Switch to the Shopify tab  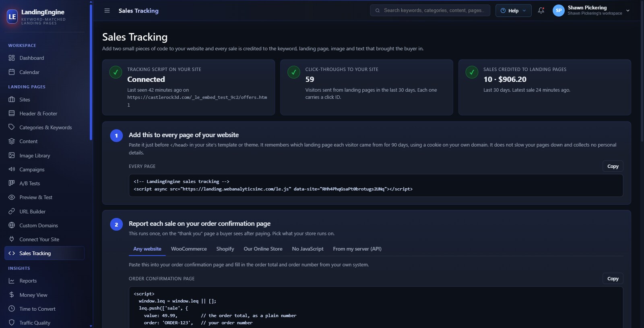(x=225, y=249)
